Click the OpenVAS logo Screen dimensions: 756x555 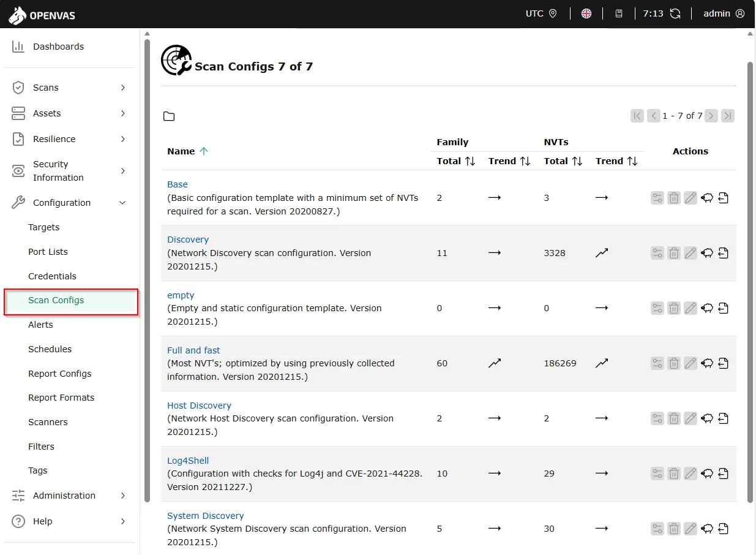tap(42, 15)
